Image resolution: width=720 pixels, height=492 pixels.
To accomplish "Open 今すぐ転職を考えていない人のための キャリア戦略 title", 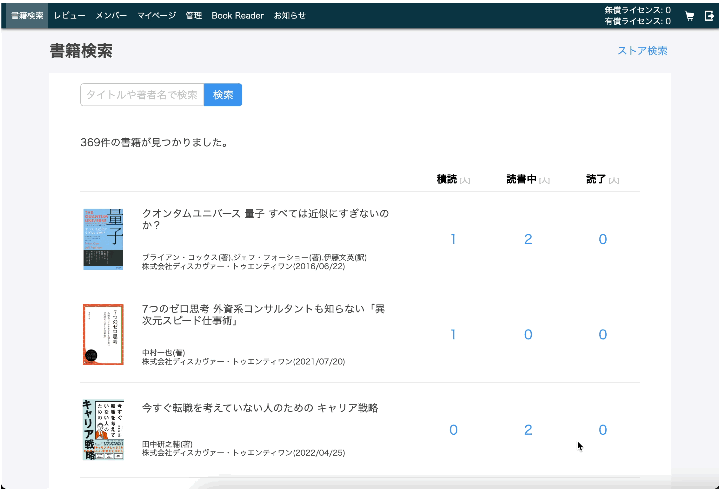I will pos(260,408).
